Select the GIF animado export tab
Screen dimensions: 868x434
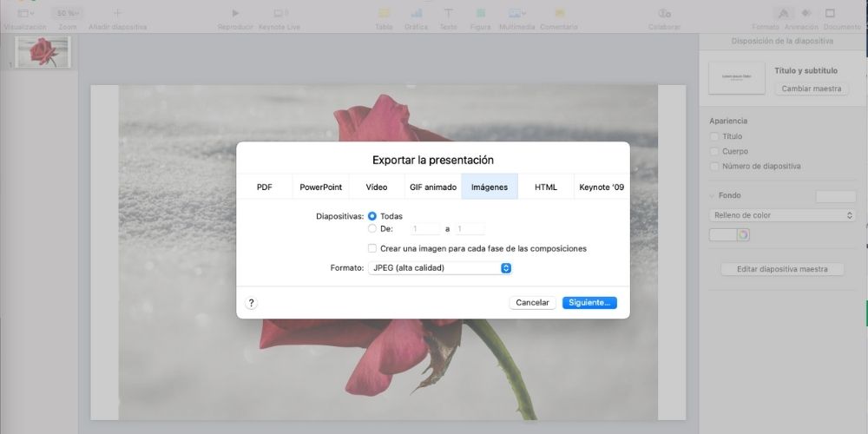coord(433,187)
